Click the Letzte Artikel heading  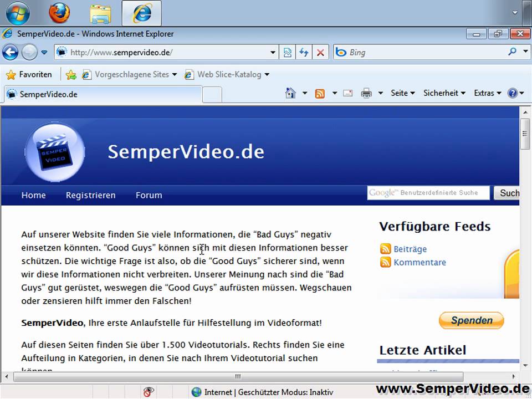(x=422, y=350)
